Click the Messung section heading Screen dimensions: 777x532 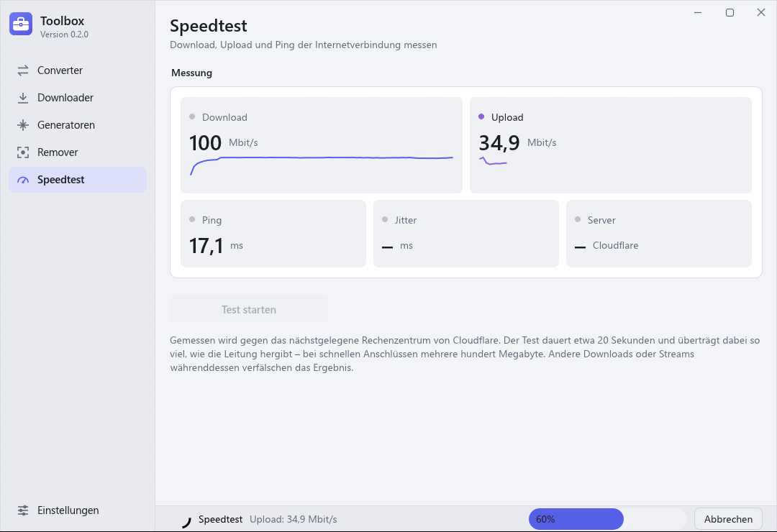pos(192,73)
